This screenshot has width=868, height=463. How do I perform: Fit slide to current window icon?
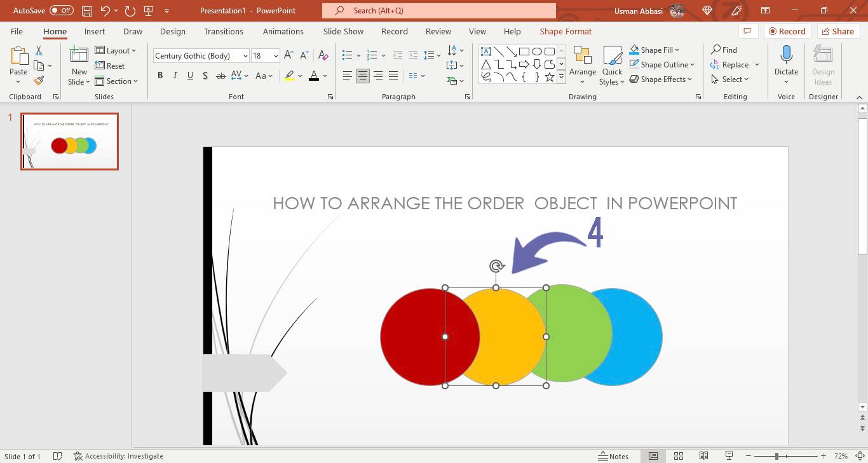[858, 456]
